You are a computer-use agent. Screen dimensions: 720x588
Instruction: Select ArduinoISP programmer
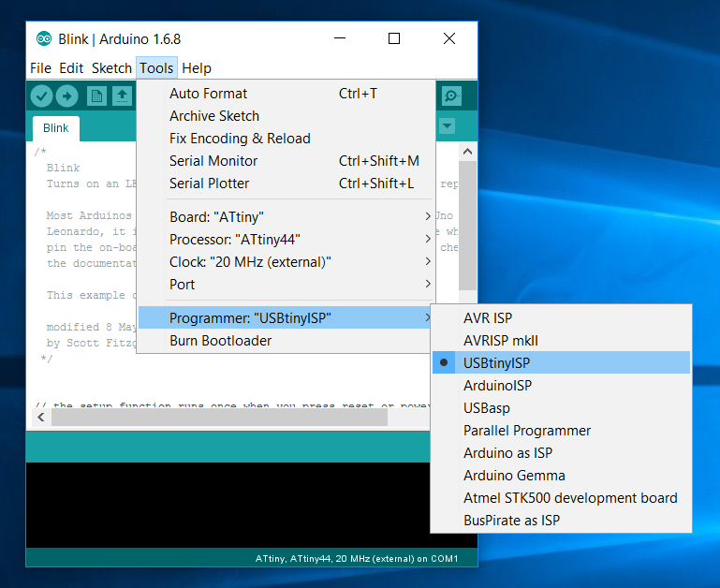point(561,386)
